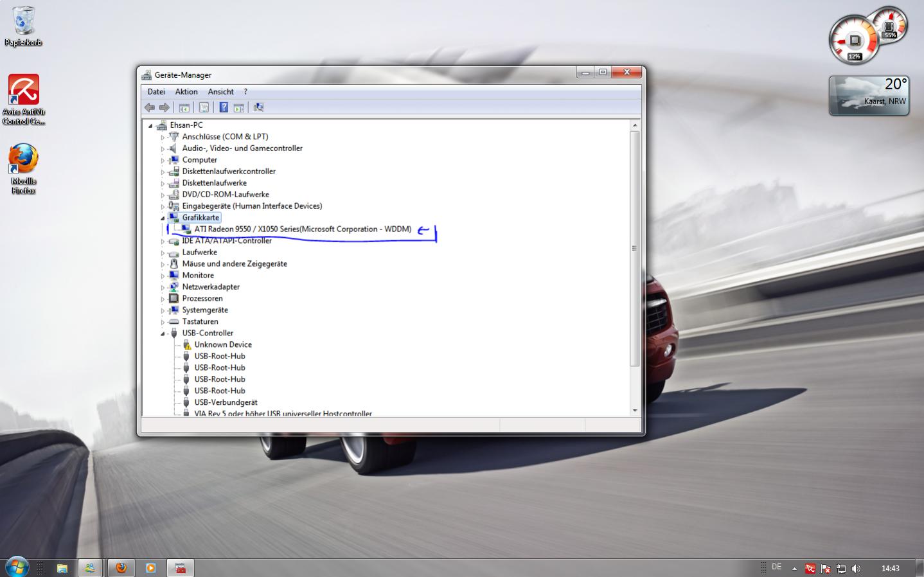The height and width of the screenshot is (577, 924).
Task: Expand the Prozessoren node arrow
Action: click(163, 299)
